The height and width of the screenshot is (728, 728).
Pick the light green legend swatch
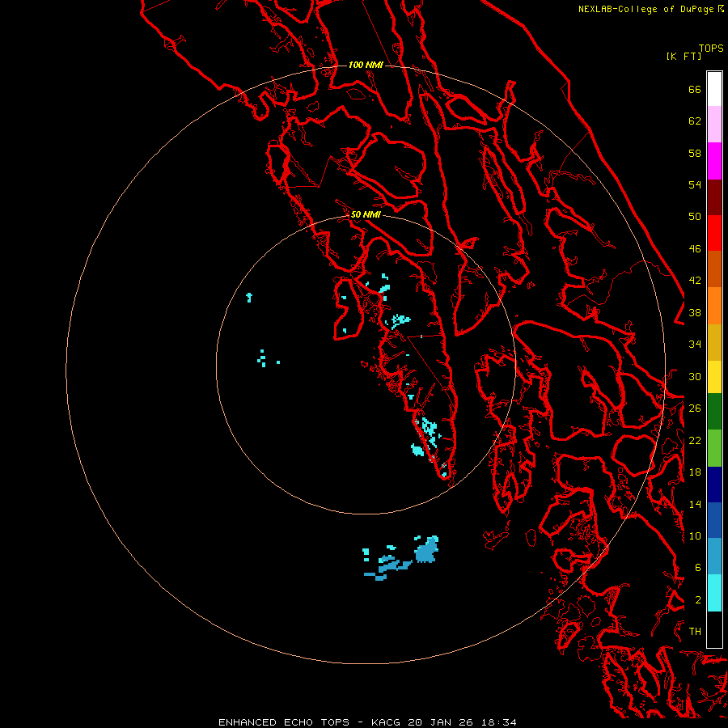(714, 448)
